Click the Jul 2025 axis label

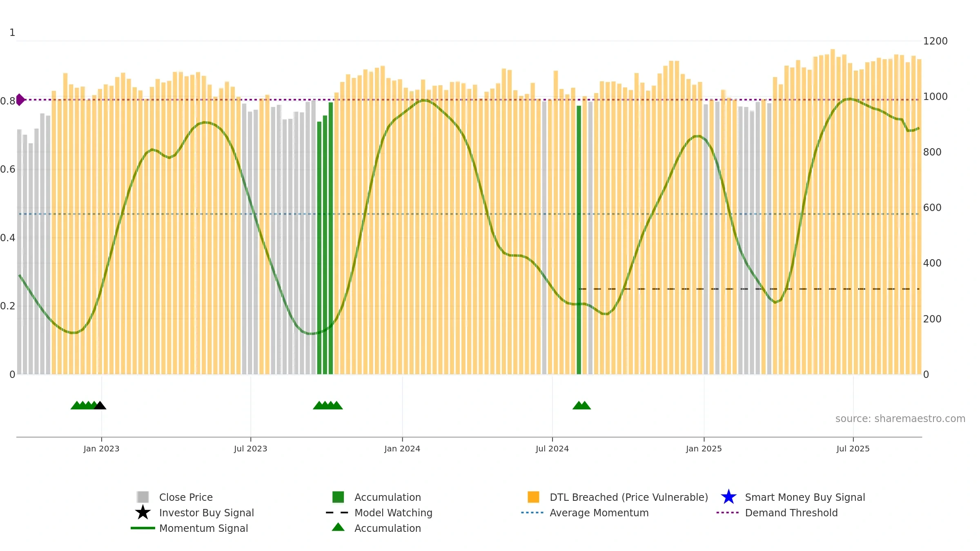tap(853, 449)
